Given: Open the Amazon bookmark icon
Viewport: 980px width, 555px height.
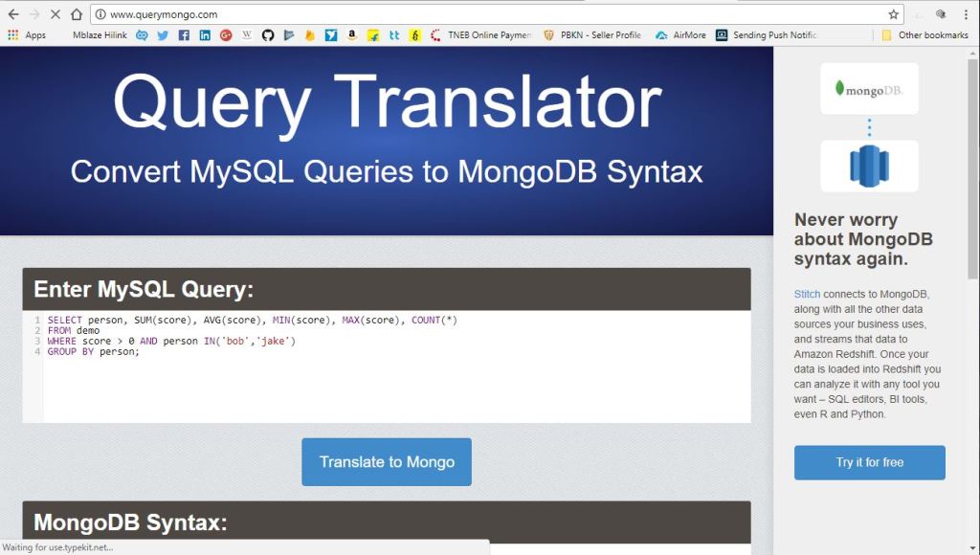Looking at the screenshot, I should pos(352,35).
